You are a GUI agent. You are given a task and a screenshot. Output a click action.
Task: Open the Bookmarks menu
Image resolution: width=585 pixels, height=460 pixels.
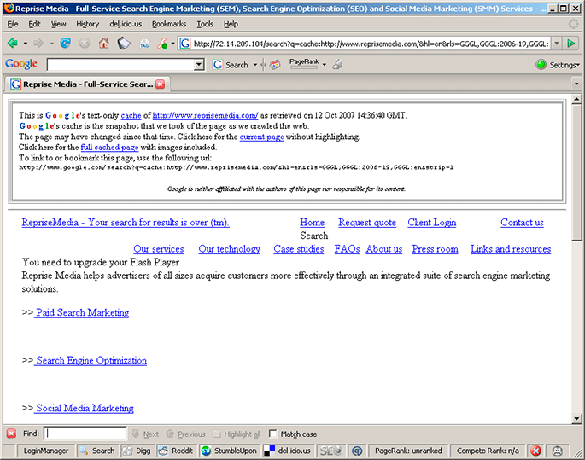(x=169, y=24)
